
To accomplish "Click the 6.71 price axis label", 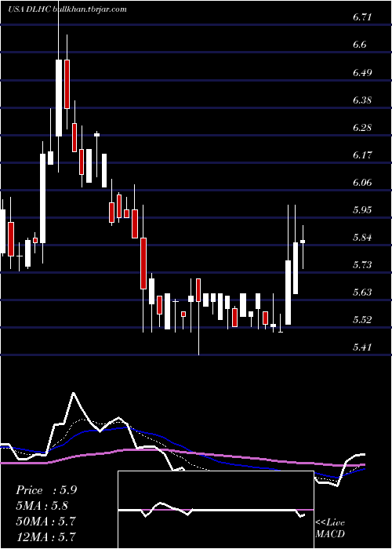I will pyautogui.click(x=362, y=17).
